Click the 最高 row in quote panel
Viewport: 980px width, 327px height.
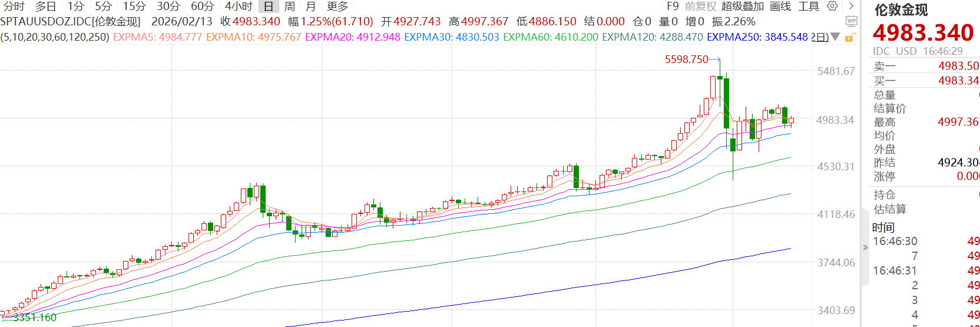(925, 122)
